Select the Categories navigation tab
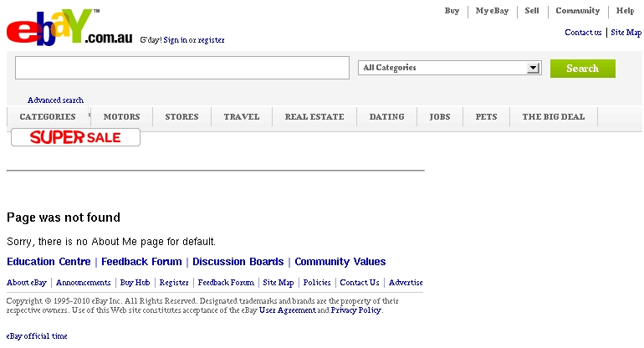 48,116
